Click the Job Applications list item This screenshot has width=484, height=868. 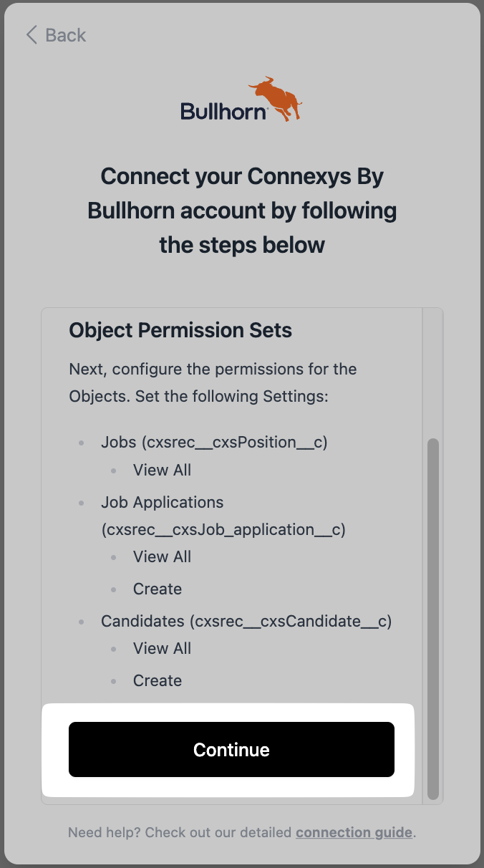pyautogui.click(x=223, y=516)
